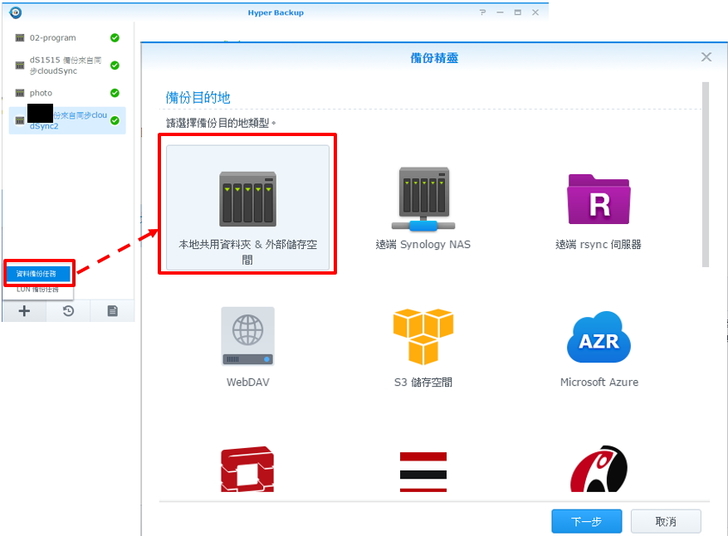
Task: Select the dS1515 cloudSync backup task
Action: click(67, 65)
